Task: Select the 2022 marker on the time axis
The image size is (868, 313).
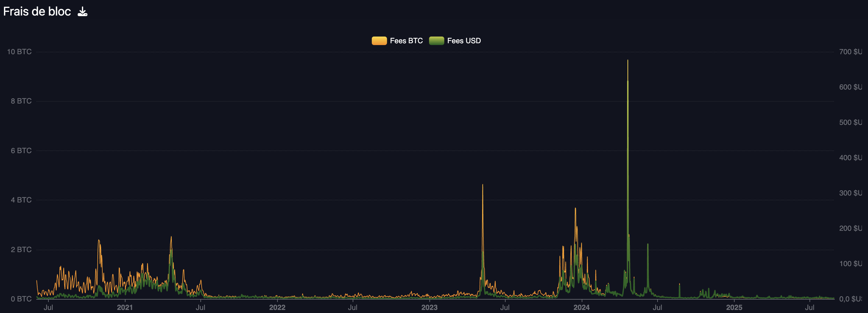Action: (x=277, y=307)
